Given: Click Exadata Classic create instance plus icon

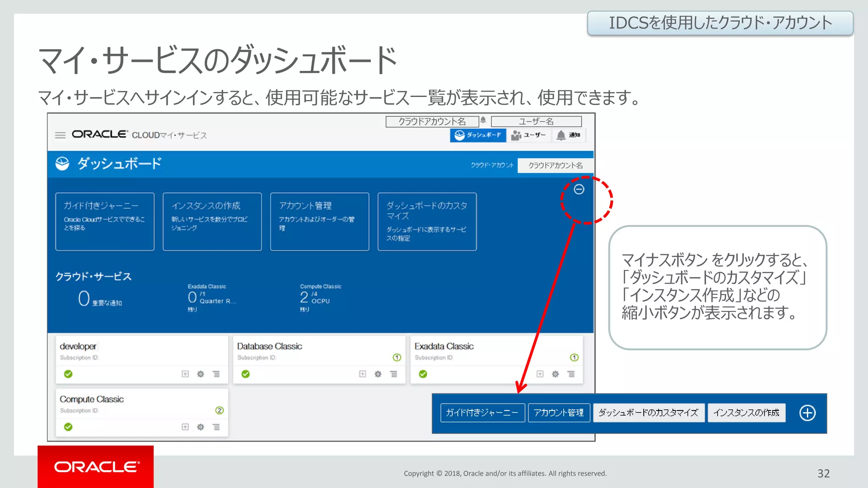Looking at the screenshot, I should (x=540, y=374).
